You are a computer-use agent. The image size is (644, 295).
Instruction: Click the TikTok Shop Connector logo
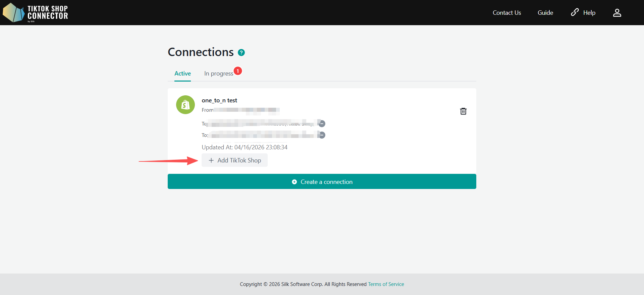[x=35, y=13]
